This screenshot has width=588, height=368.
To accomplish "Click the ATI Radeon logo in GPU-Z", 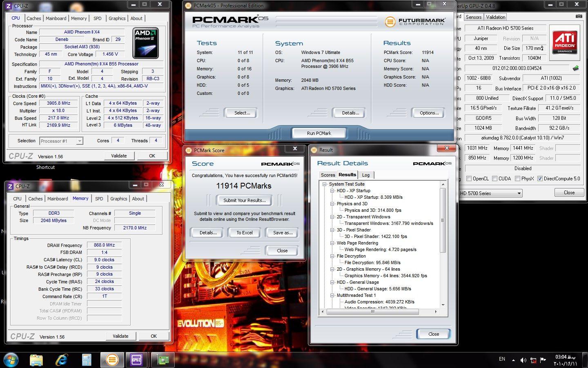I will pos(565,42).
